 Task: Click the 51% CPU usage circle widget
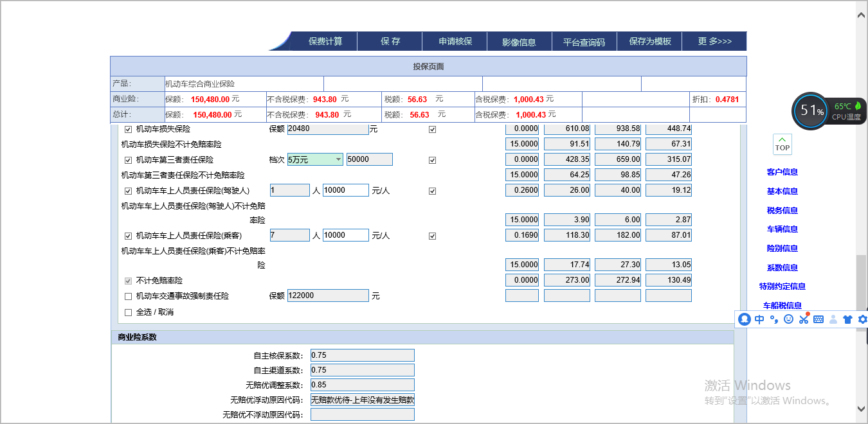(x=810, y=110)
